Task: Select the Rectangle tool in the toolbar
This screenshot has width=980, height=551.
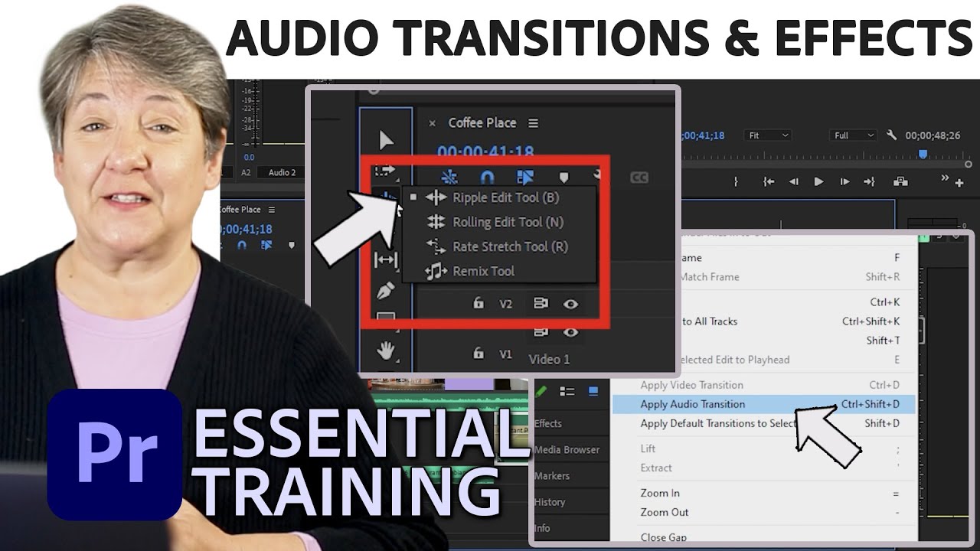Action: (385, 317)
